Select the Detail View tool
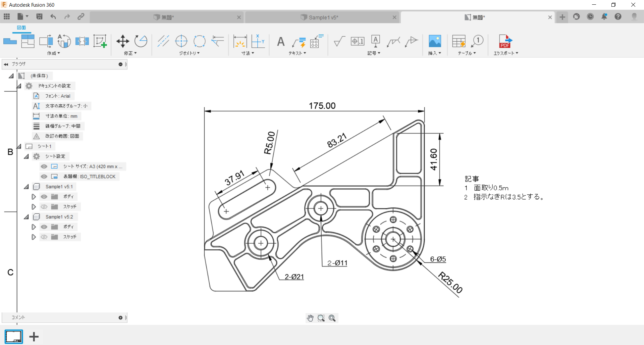The width and height of the screenshot is (644, 345). (64, 41)
